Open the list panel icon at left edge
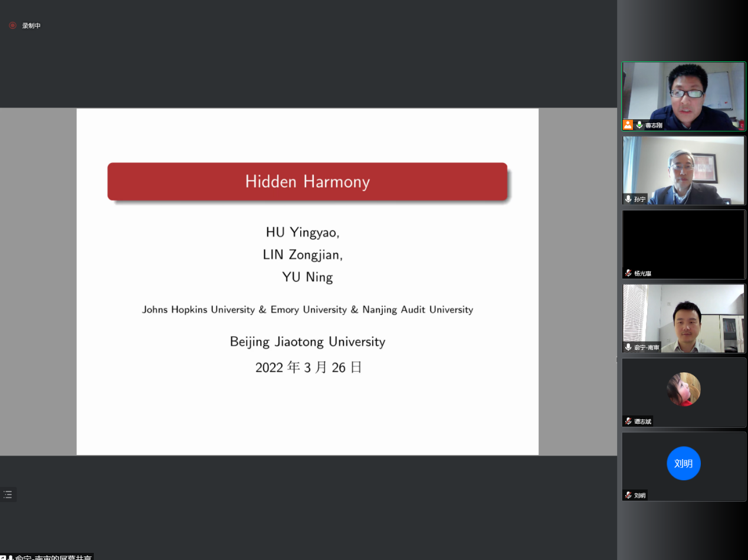Image resolution: width=748 pixels, height=560 pixels. point(8,494)
